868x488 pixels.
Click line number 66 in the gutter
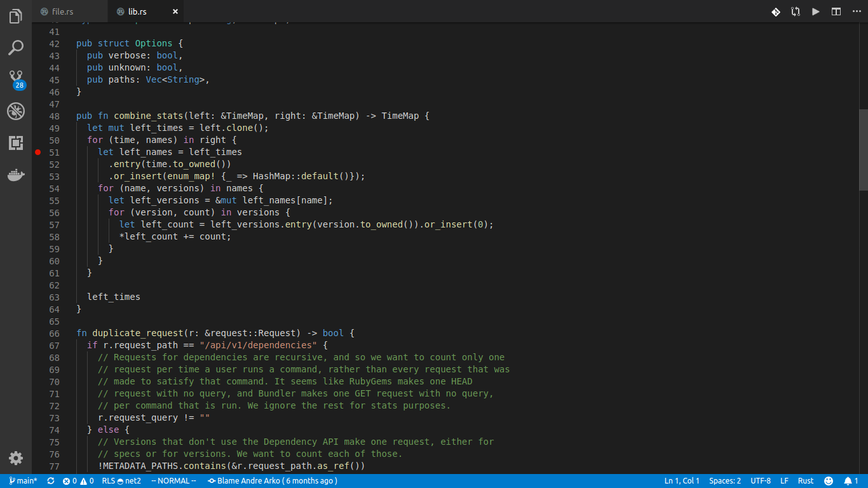tap(54, 334)
